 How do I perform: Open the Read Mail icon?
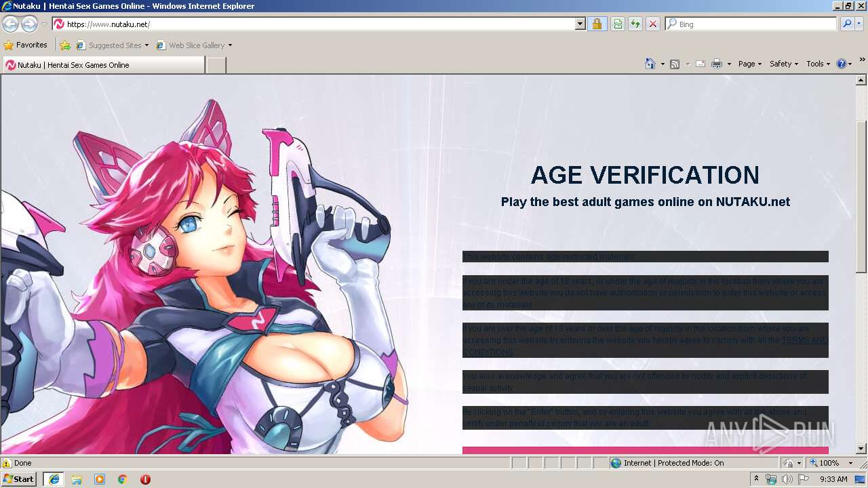(701, 64)
